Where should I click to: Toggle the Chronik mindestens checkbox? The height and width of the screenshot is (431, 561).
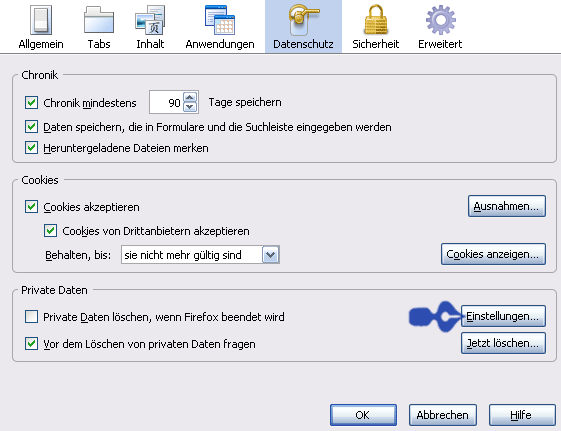click(31, 103)
